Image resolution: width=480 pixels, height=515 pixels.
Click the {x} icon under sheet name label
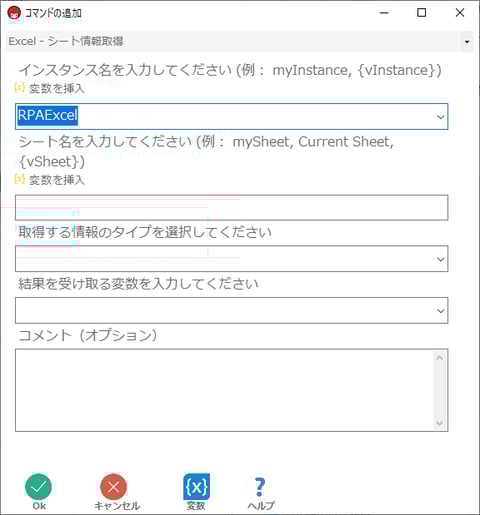click(x=19, y=179)
